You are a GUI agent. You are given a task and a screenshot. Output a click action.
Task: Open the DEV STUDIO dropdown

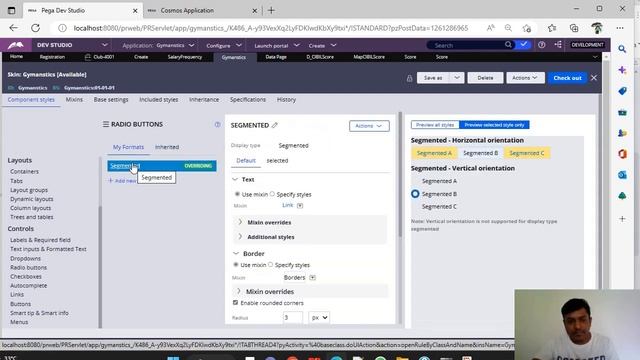[x=104, y=45]
